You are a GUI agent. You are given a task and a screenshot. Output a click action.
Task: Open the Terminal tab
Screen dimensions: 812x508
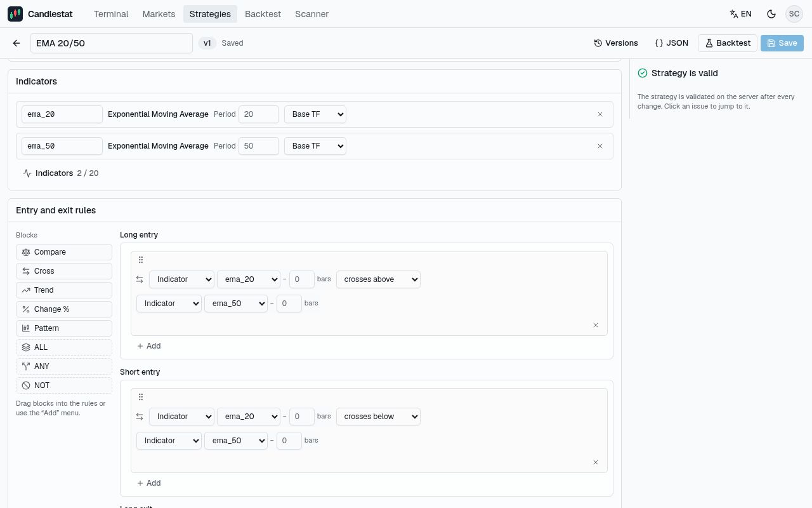coord(111,14)
